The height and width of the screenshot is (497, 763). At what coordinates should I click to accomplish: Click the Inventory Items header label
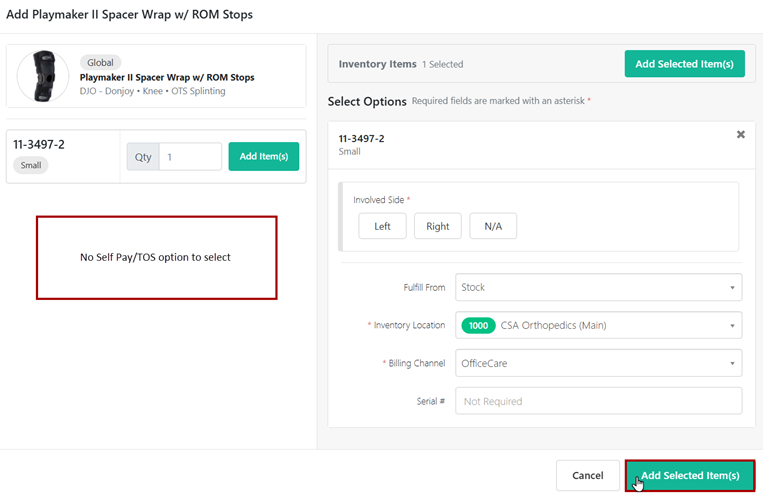pos(377,64)
